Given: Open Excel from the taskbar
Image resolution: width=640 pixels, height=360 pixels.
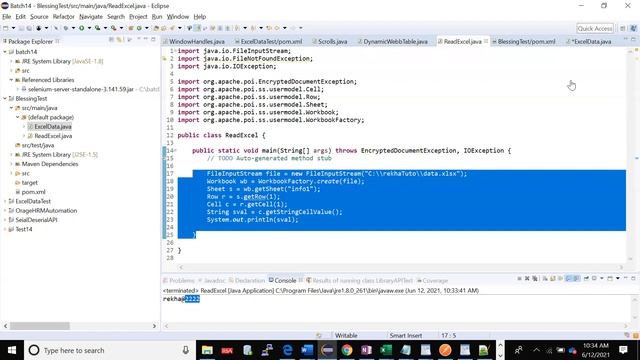Looking at the screenshot, I should (386, 350).
